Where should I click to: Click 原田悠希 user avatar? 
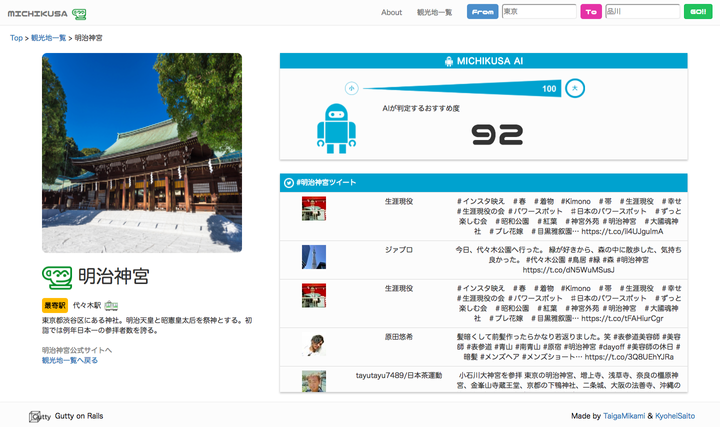(314, 344)
